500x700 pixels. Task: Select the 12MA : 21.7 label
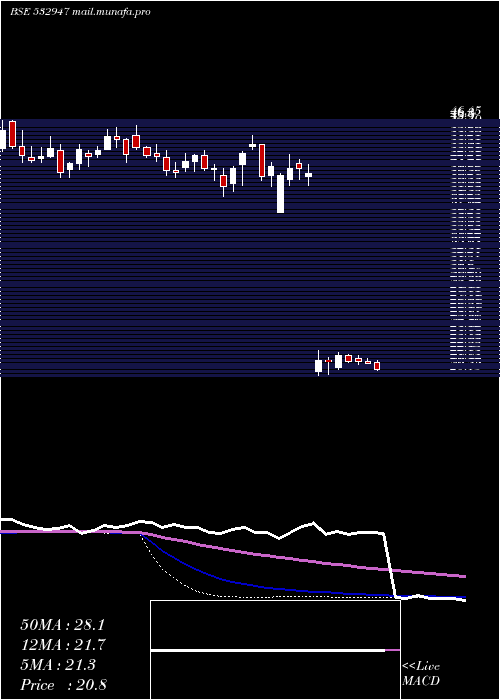[x=63, y=645]
